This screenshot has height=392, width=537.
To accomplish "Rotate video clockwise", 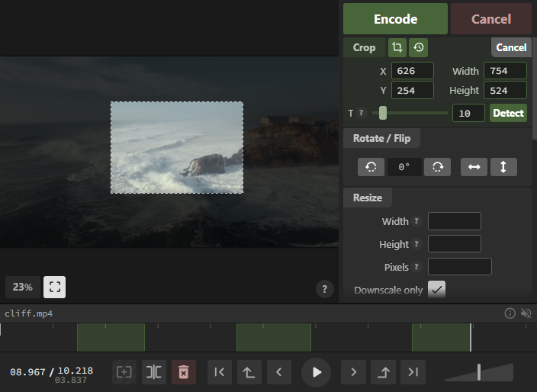I will (x=437, y=167).
